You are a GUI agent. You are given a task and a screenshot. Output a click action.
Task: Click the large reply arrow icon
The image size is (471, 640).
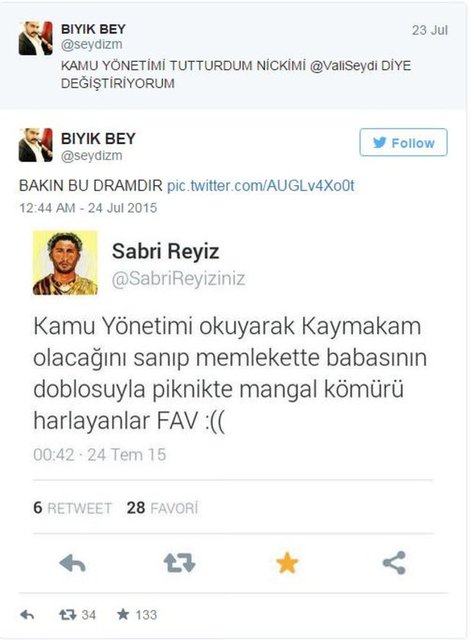72,564
